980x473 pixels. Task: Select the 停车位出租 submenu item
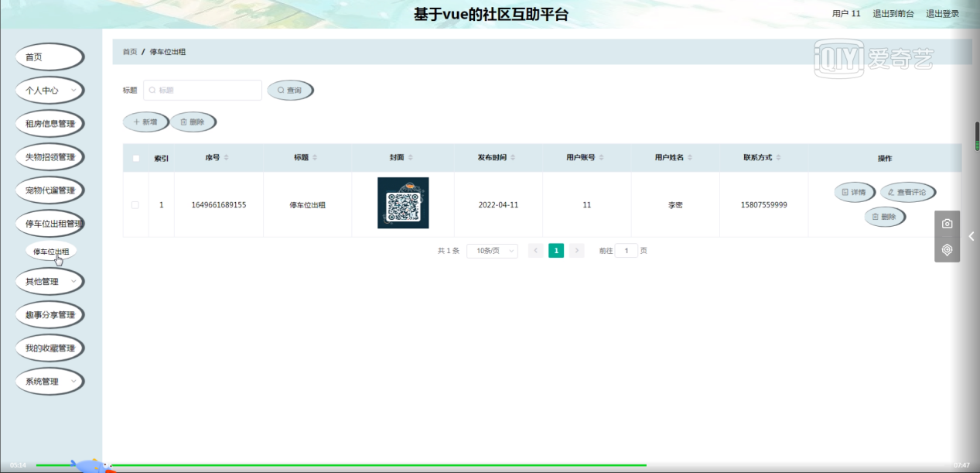51,252
